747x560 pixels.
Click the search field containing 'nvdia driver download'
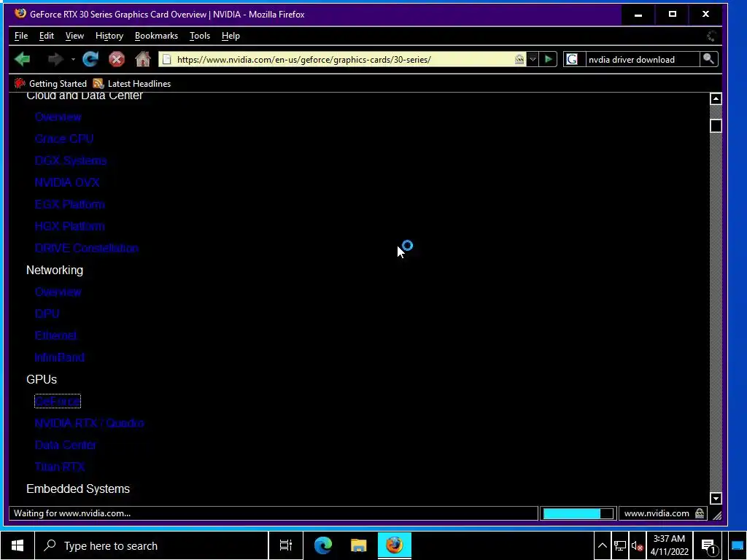tap(643, 60)
